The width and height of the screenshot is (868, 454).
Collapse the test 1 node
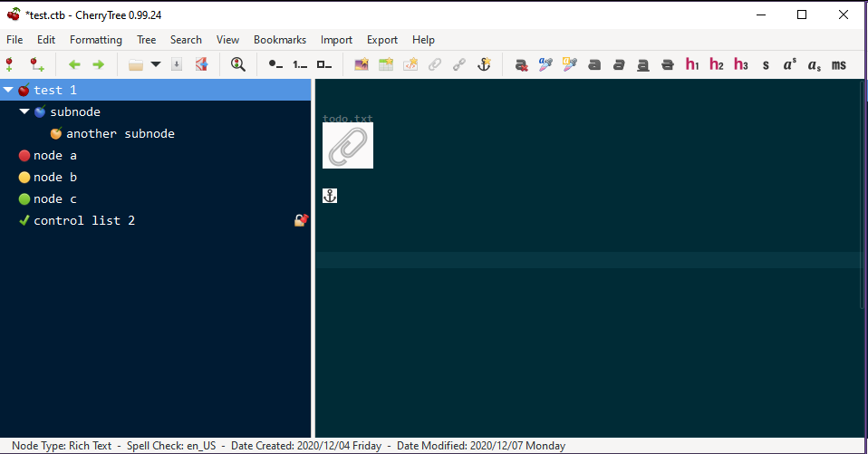pos(8,90)
